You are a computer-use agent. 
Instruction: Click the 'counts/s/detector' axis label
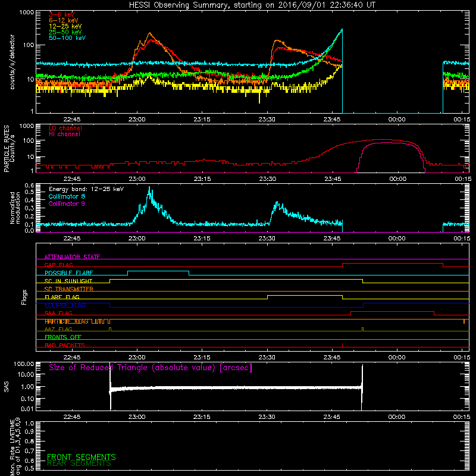coord(12,62)
